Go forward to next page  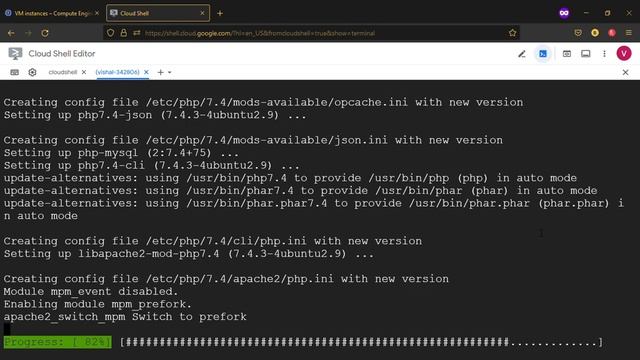click(x=28, y=33)
